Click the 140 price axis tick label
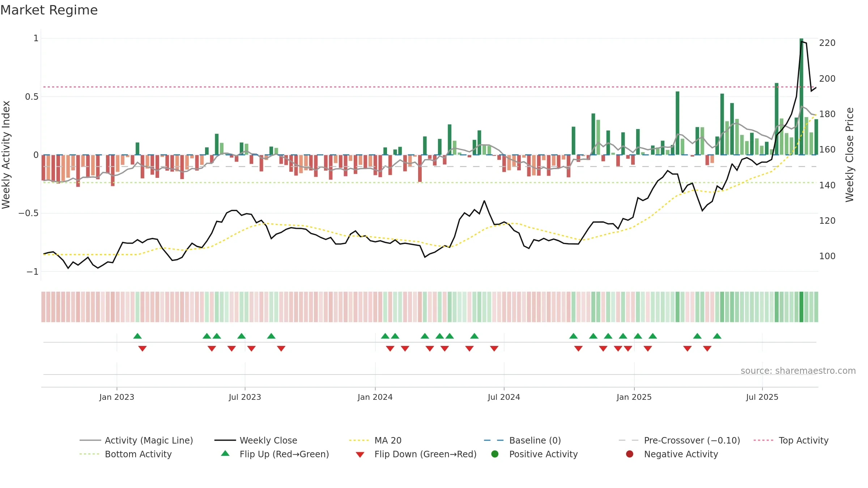The height and width of the screenshot is (488, 868). click(x=827, y=185)
